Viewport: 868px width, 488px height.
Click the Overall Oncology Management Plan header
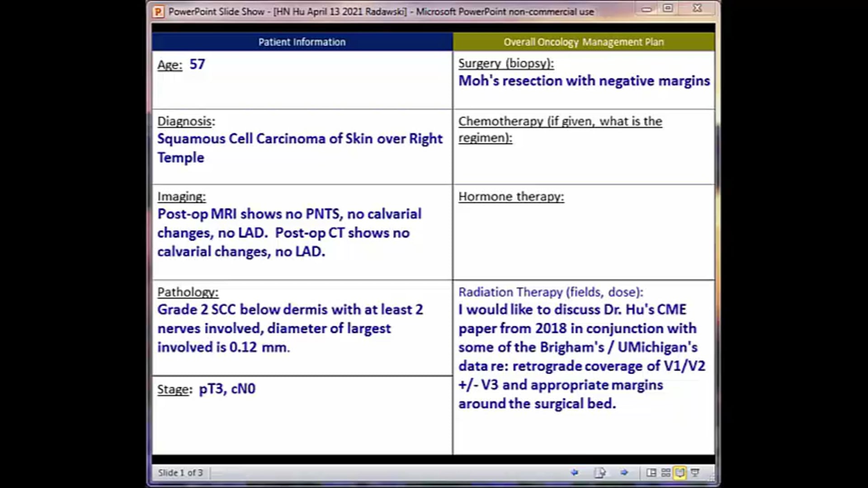tap(584, 42)
